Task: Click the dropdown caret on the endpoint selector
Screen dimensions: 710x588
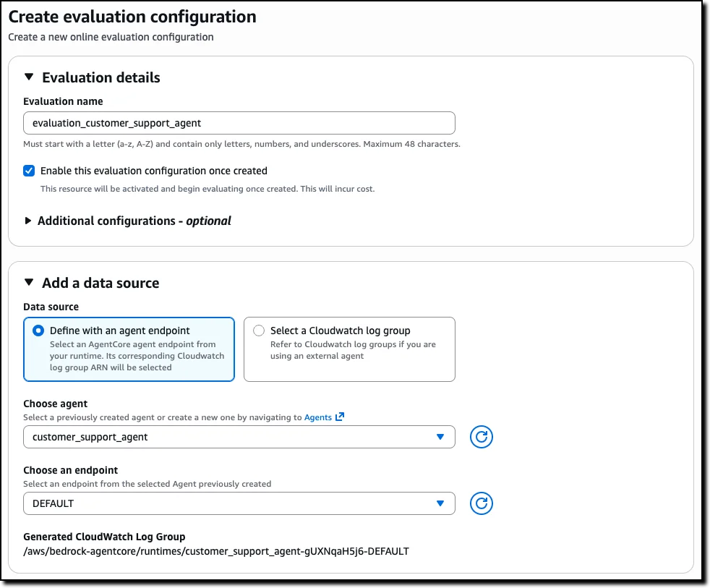Action: point(441,503)
